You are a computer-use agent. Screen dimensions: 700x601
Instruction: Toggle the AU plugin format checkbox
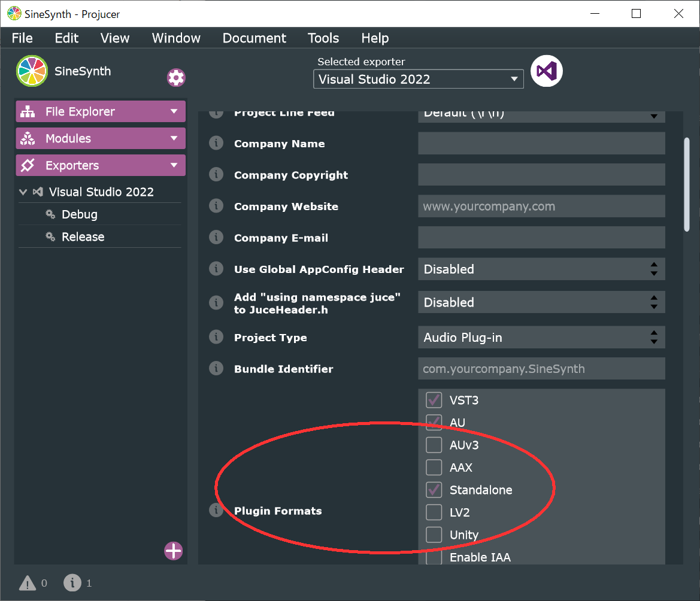pyautogui.click(x=434, y=423)
